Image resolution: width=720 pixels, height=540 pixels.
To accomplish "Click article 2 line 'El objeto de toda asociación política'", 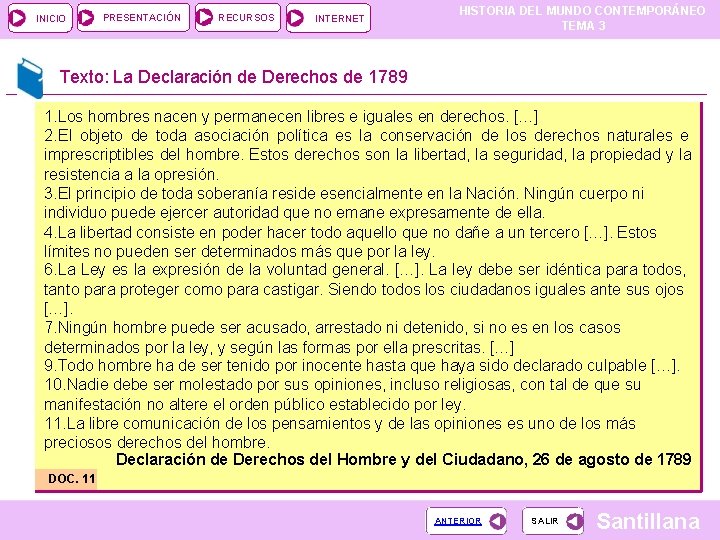I will tap(366, 136).
